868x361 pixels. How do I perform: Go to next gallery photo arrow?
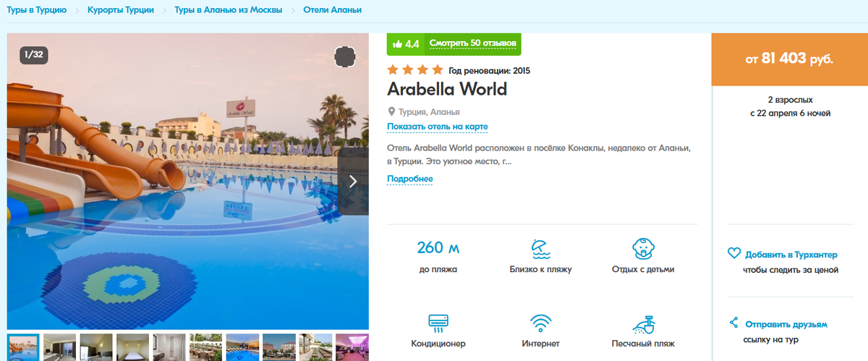point(353,182)
